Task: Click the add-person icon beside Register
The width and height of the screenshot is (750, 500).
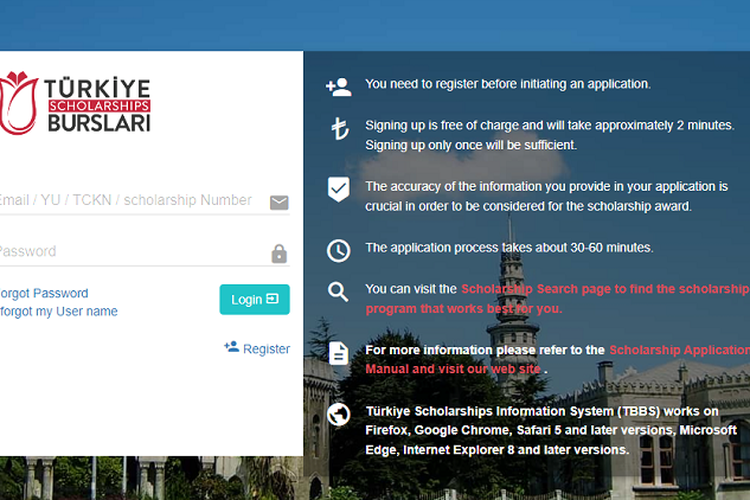Action: [x=232, y=346]
